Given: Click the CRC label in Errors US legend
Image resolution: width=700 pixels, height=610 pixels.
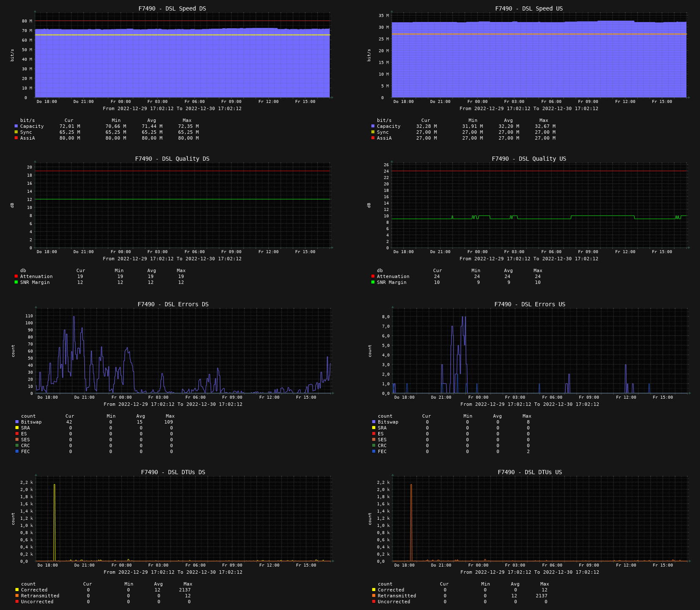Looking at the screenshot, I should coord(382,445).
